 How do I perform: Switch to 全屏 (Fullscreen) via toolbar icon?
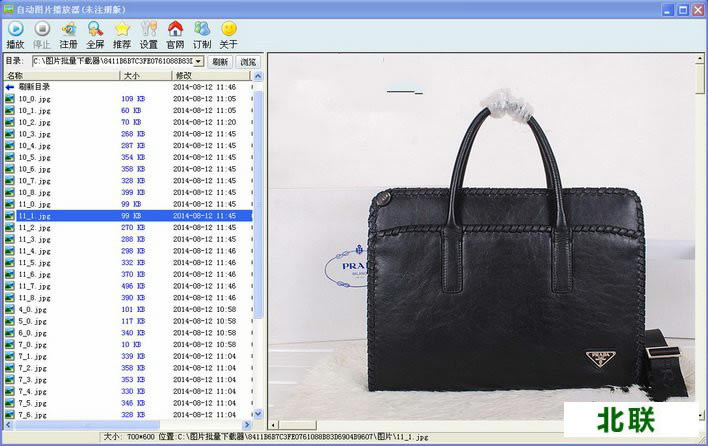coord(96,29)
